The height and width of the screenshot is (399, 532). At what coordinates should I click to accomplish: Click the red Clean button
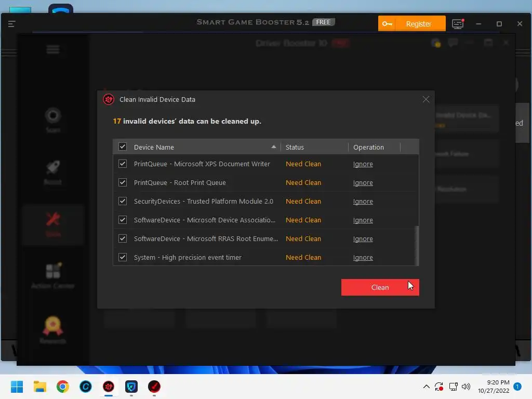click(x=380, y=287)
